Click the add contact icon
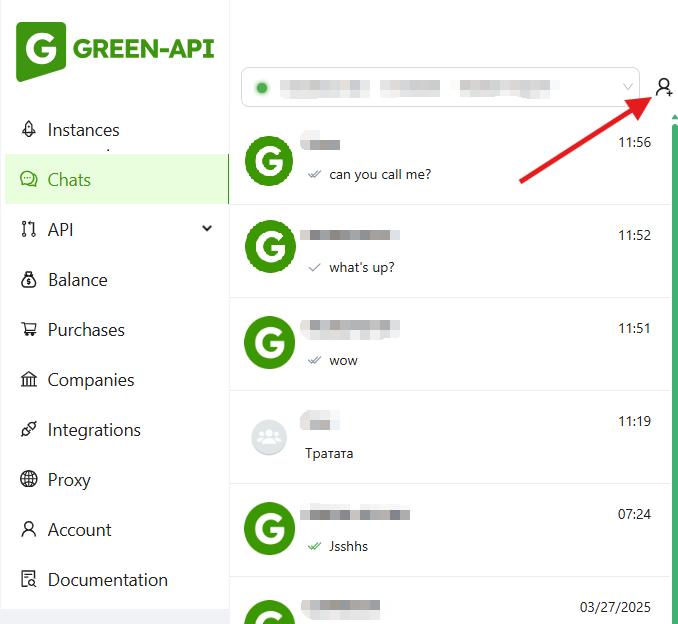This screenshot has width=678, height=624. click(663, 88)
